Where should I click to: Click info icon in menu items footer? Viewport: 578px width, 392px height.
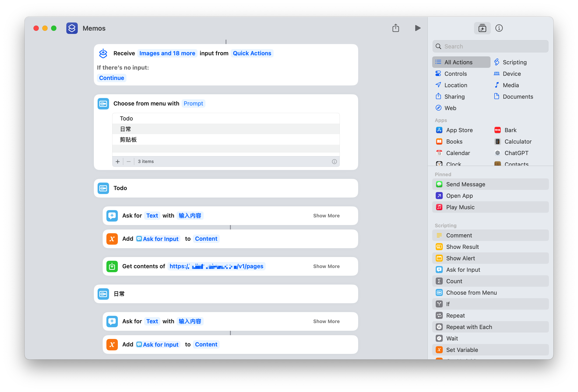pos(334,162)
